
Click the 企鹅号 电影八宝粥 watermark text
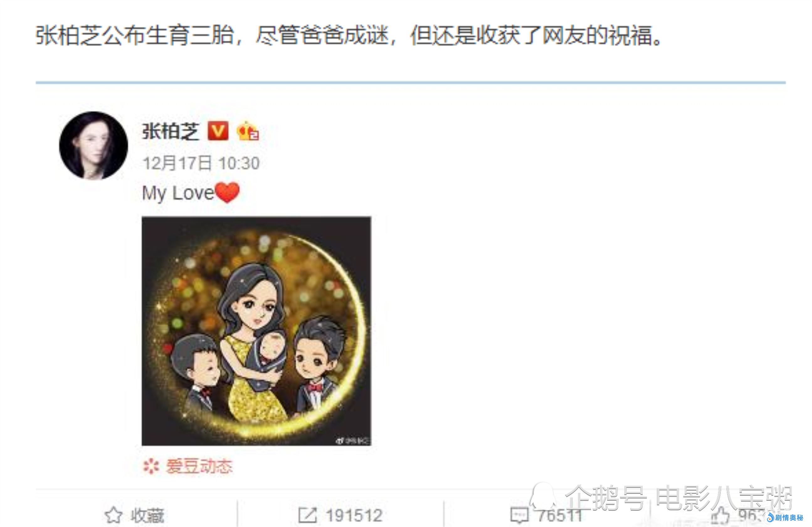point(679,498)
